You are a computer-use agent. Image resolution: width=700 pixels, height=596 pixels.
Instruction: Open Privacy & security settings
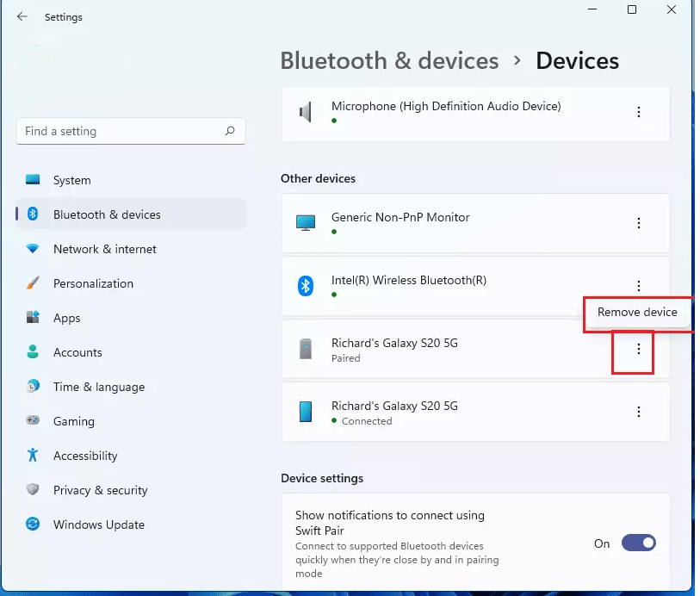point(131,490)
